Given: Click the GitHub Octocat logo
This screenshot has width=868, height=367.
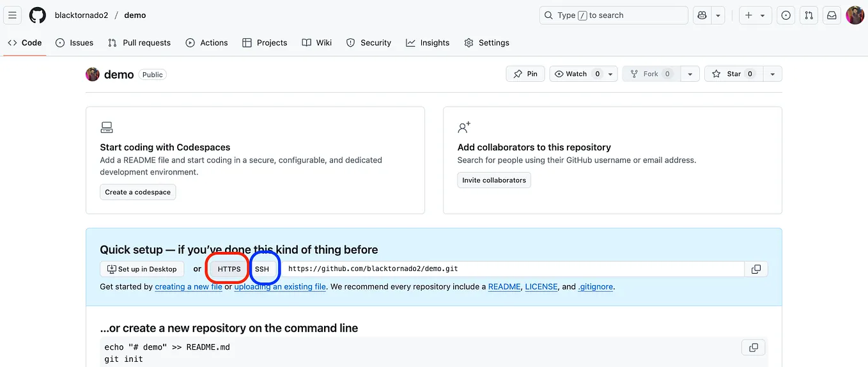Looking at the screenshot, I should click(38, 15).
